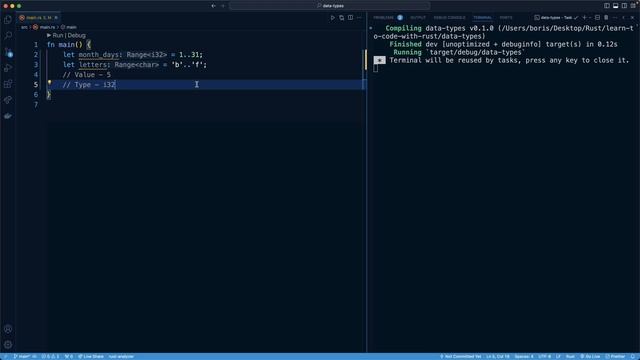Click Debug code lens above main
This screenshot has height=360, width=640.
point(76,36)
